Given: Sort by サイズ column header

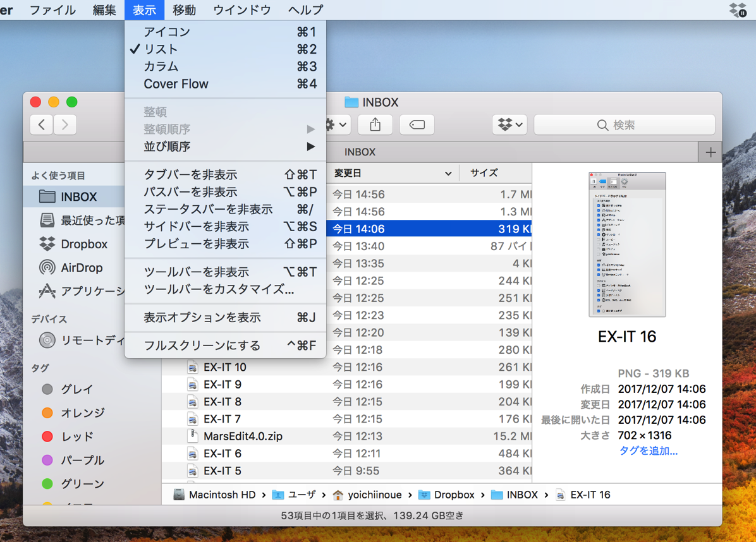Looking at the screenshot, I should (495, 173).
